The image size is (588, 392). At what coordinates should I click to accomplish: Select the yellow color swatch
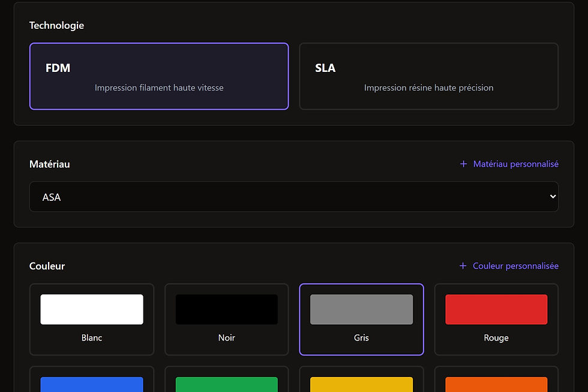[x=361, y=379]
